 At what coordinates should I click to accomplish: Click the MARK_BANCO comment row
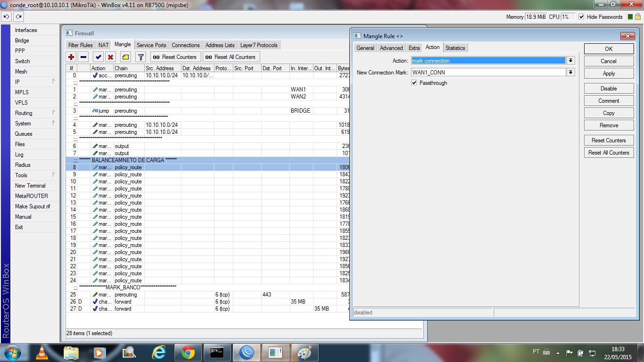tap(207, 287)
